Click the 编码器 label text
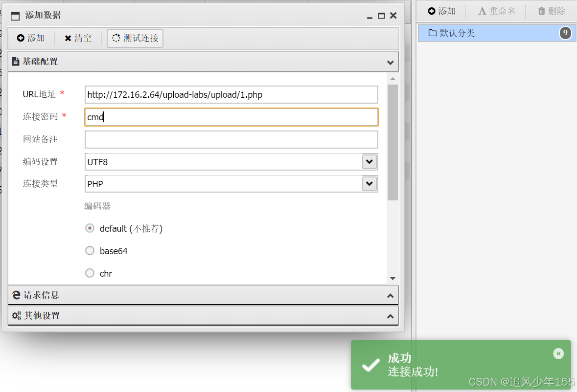Screen dimensions: 577x392 (97, 206)
